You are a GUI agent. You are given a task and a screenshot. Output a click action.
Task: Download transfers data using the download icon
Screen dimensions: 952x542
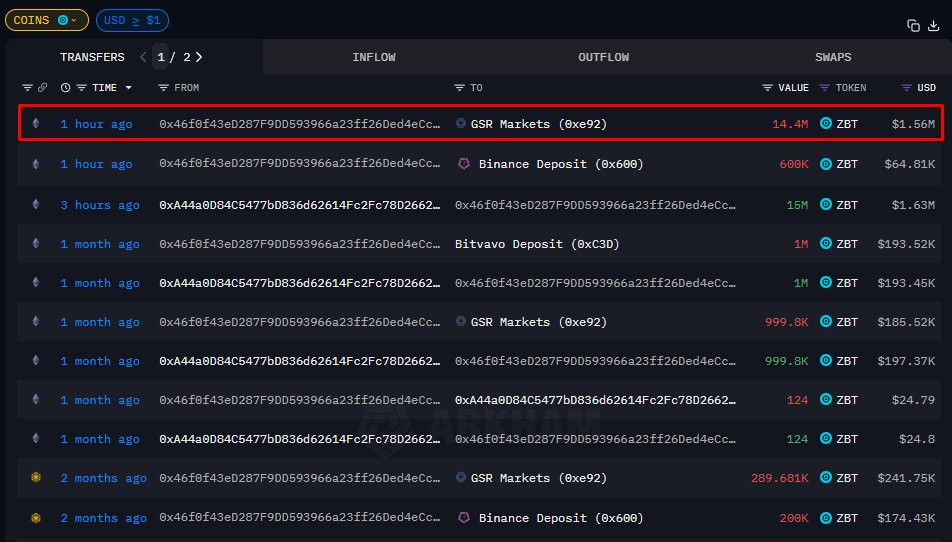click(934, 25)
